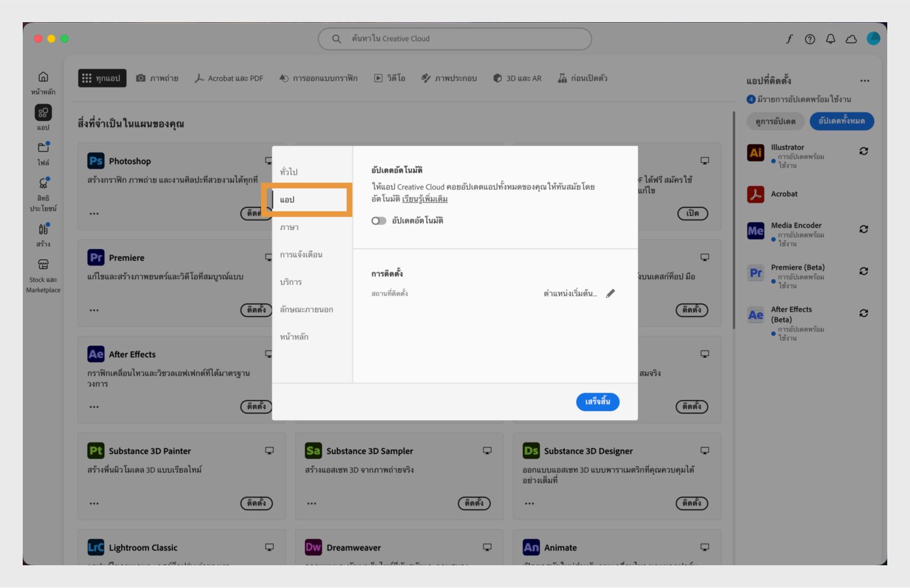The image size is (910, 588).
Task: Click the Substance 3D Sampler app icon
Action: [x=313, y=451]
